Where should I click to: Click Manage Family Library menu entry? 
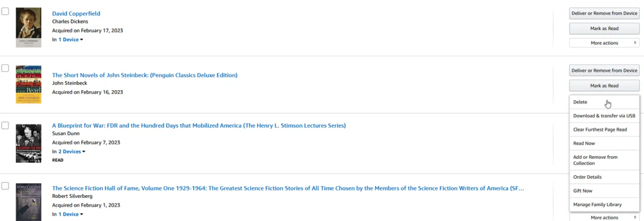tap(597, 205)
